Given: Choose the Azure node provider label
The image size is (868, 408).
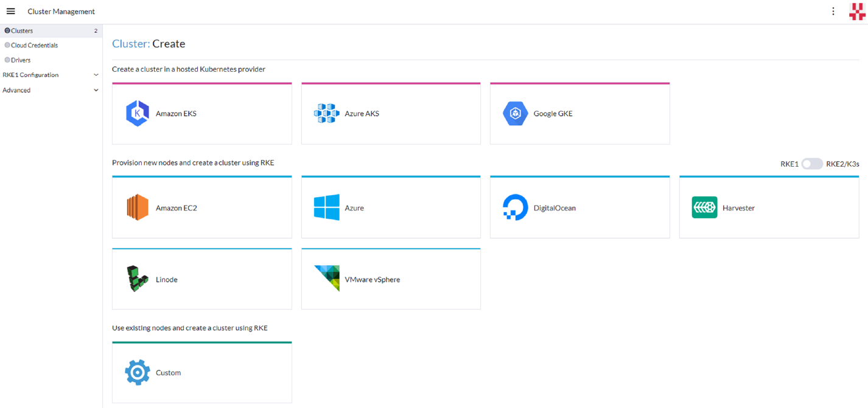Looking at the screenshot, I should point(354,208).
